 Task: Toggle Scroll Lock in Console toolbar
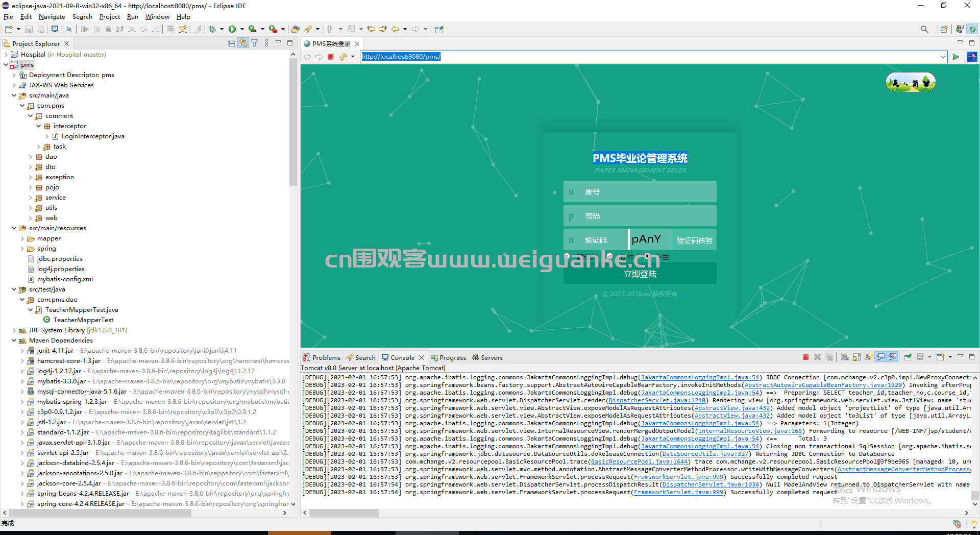click(856, 357)
